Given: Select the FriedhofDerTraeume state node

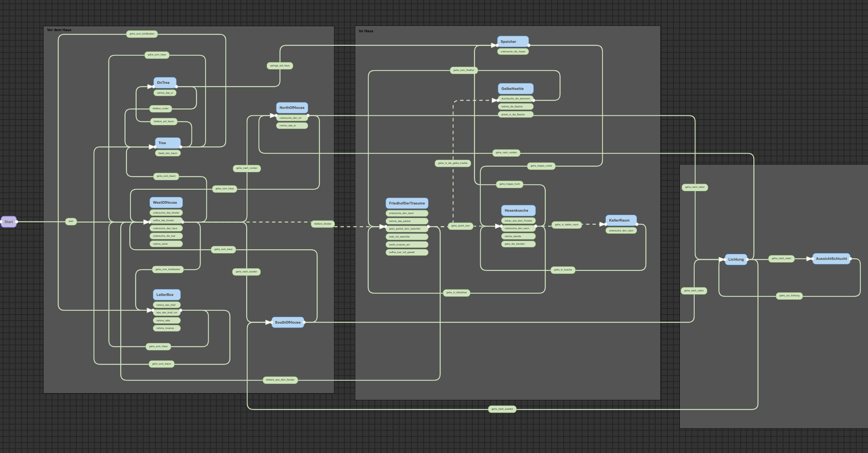Looking at the screenshot, I should click(x=407, y=203).
